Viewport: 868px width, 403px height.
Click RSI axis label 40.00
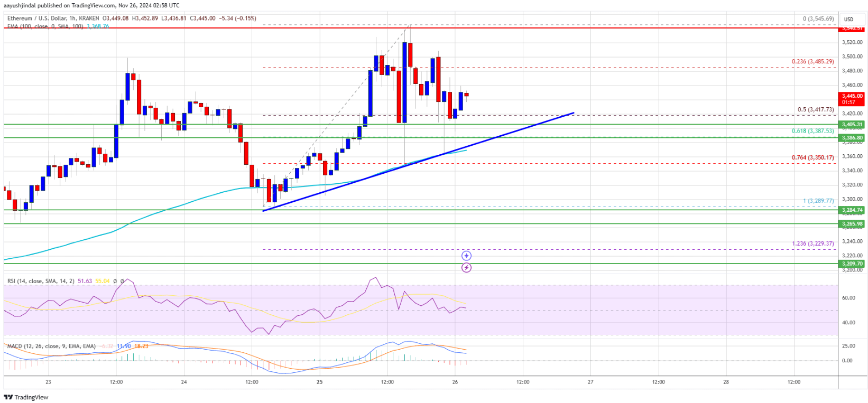(x=848, y=323)
